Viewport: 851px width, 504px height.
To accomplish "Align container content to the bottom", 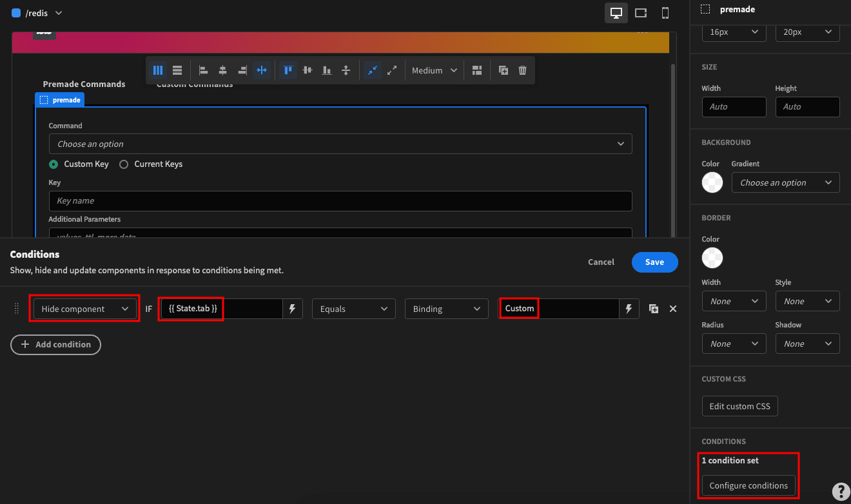I will pos(327,70).
